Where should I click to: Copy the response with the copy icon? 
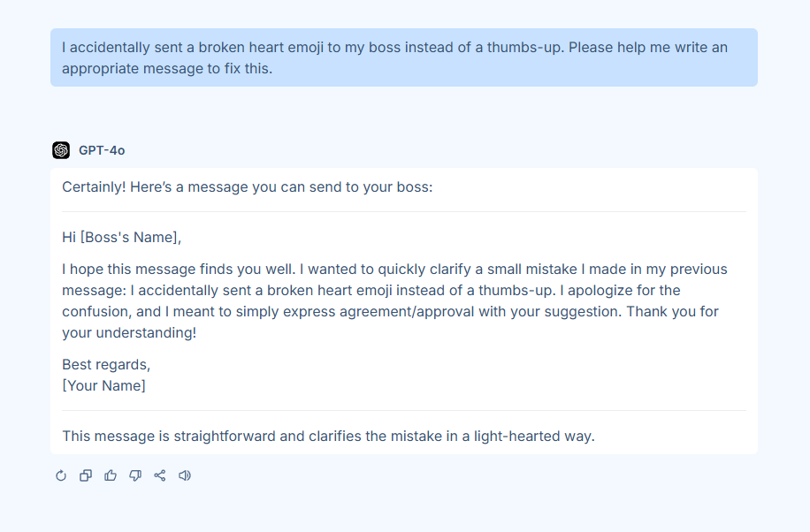86,475
